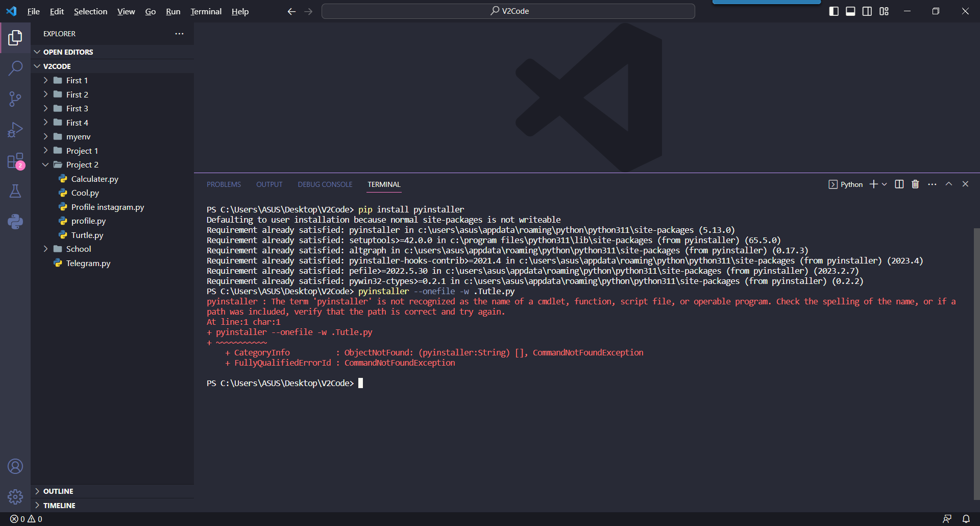Open the new terminal launch profile dropdown

coord(885,184)
